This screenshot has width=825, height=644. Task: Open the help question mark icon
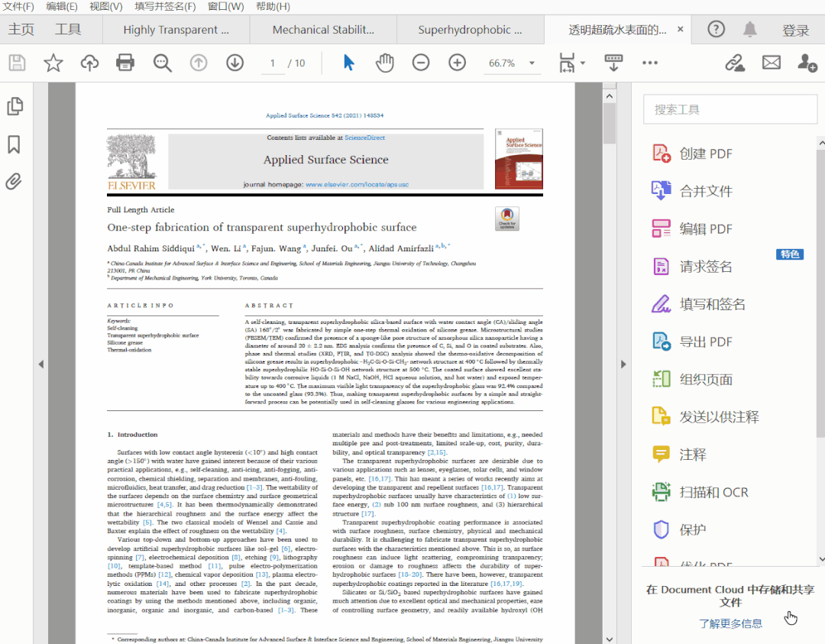(716, 30)
